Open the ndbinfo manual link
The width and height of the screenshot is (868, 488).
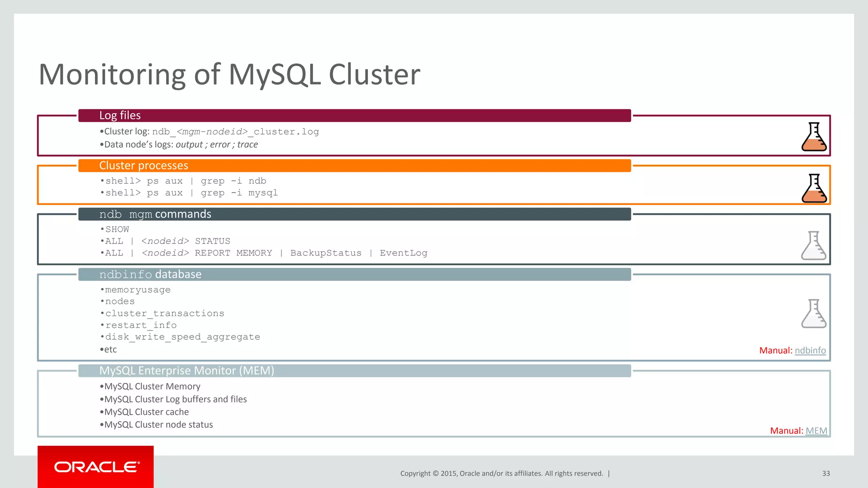coord(810,350)
